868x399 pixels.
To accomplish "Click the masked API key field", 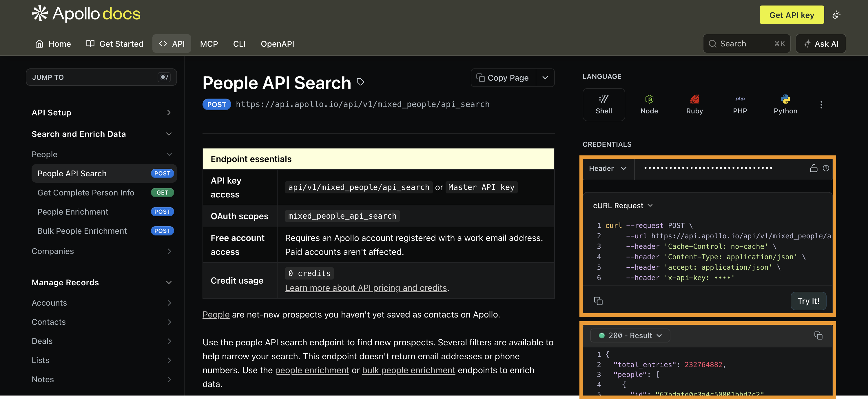I will [x=708, y=168].
